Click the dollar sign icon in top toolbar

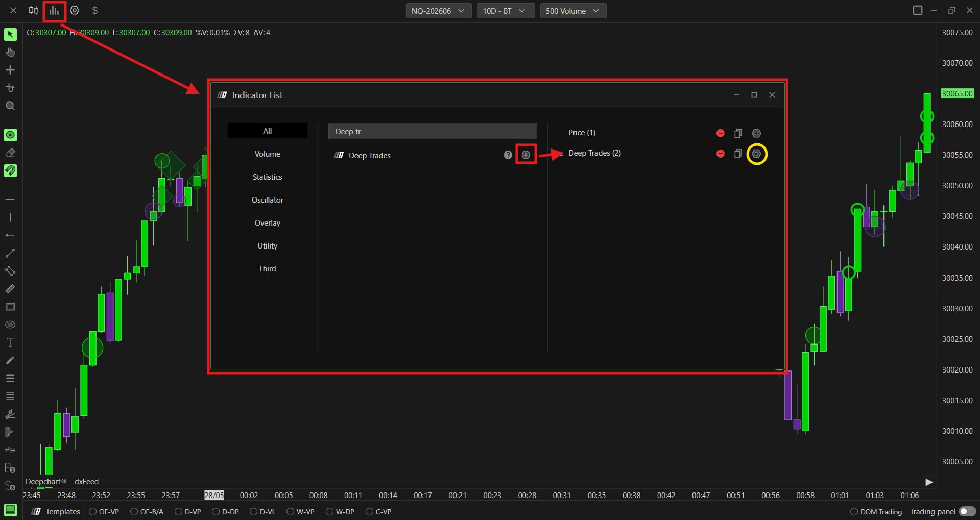(x=95, y=11)
